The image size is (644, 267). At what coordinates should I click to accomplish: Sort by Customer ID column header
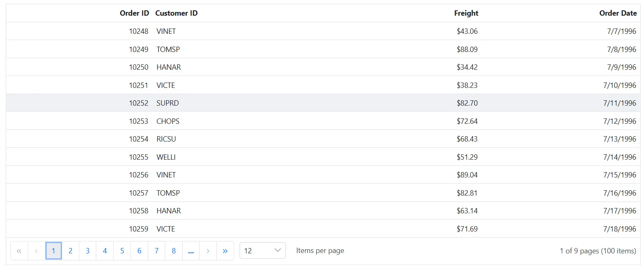176,13
